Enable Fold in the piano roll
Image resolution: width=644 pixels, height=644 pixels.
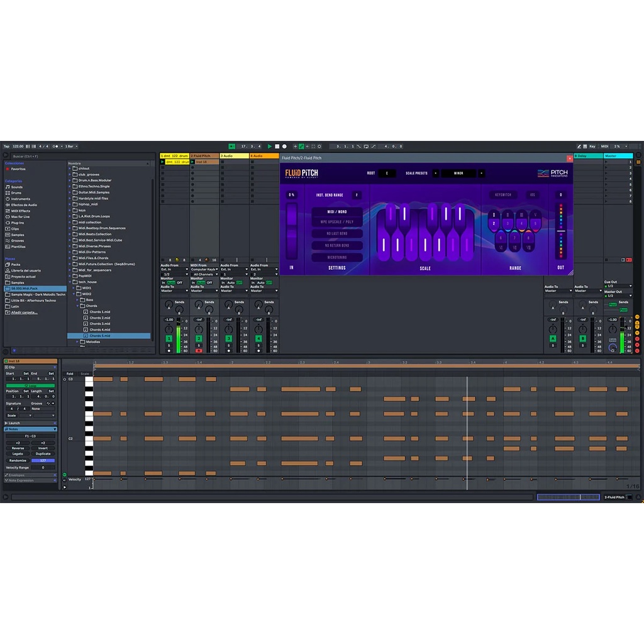[x=70, y=374]
